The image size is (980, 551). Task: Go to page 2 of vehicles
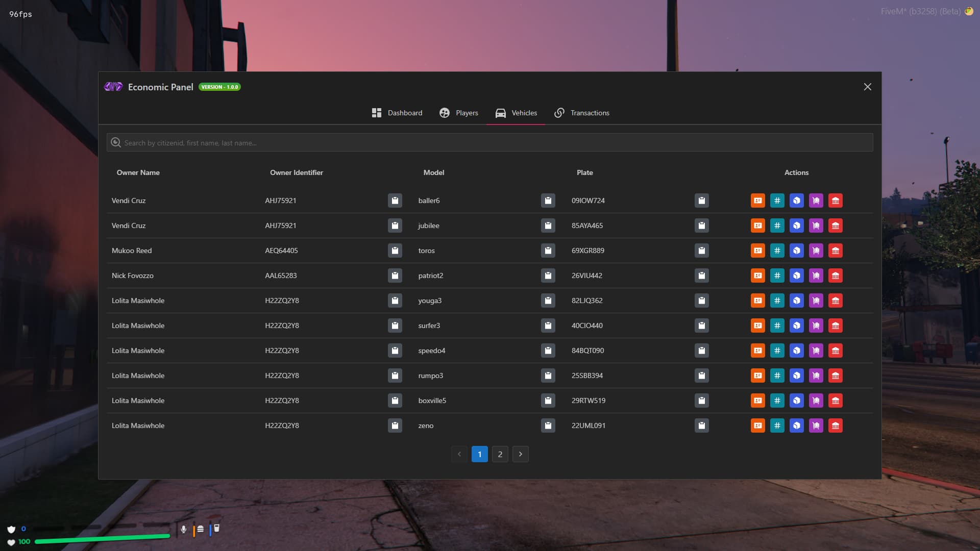(500, 454)
